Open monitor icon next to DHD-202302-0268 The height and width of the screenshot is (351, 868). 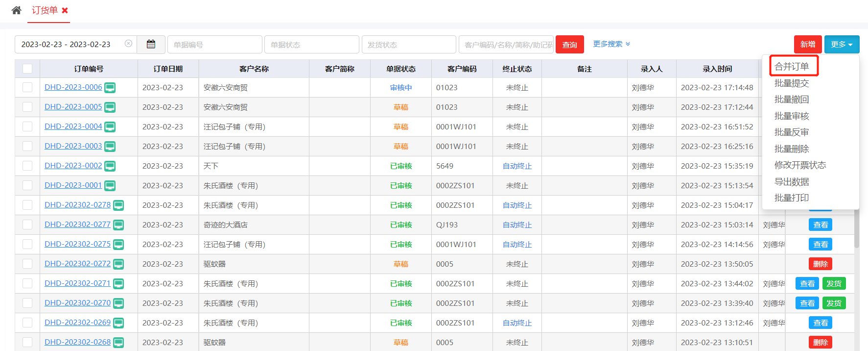(x=118, y=343)
